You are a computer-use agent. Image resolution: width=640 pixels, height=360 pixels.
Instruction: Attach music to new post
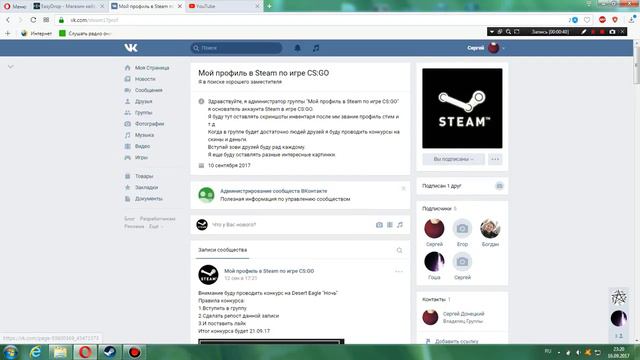(400, 225)
